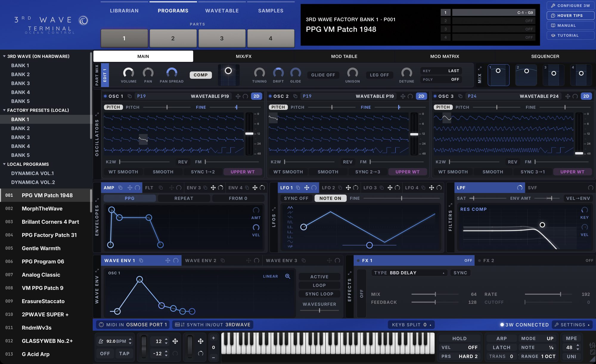This screenshot has height=364, width=596.
Task: Collapse 3RD WAVE (ON HARDWARE) tree
Action: click(4, 56)
